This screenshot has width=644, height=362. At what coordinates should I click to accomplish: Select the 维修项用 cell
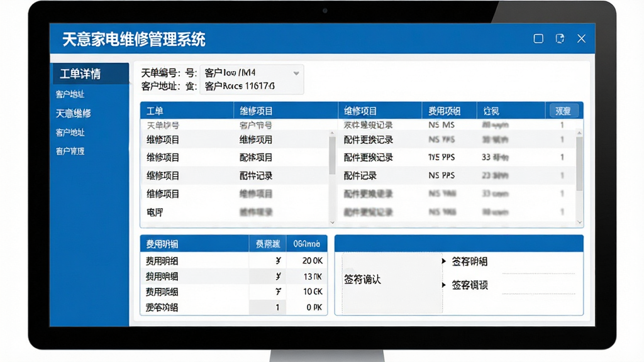click(256, 140)
